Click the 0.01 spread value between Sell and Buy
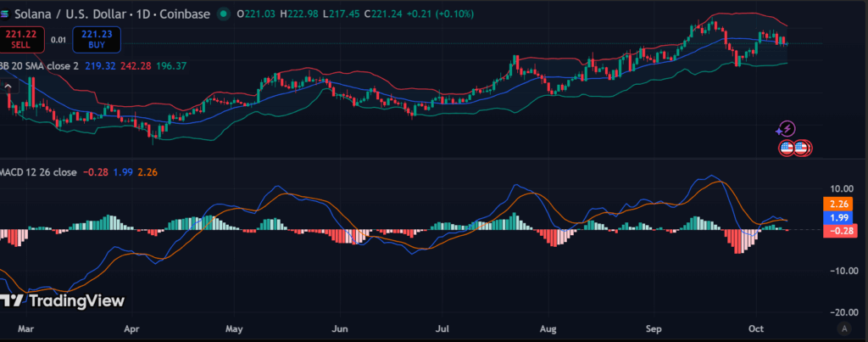Image resolution: width=868 pixels, height=342 pixels. point(58,39)
